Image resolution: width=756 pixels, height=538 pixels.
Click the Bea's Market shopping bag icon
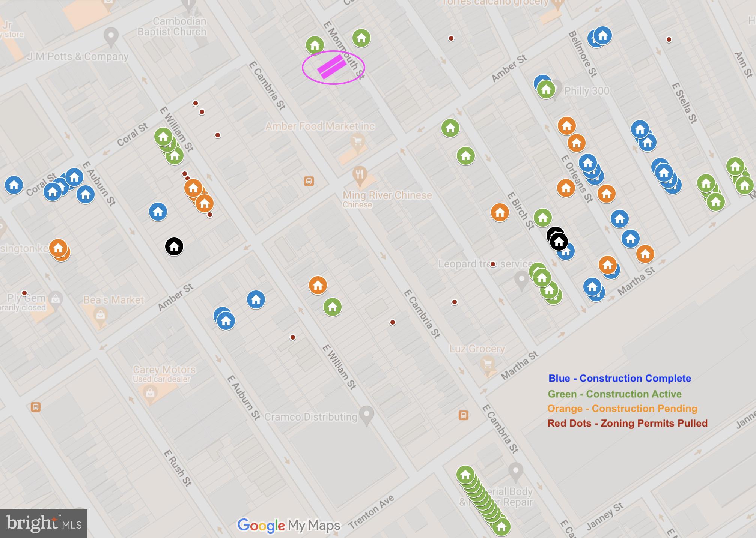click(100, 314)
